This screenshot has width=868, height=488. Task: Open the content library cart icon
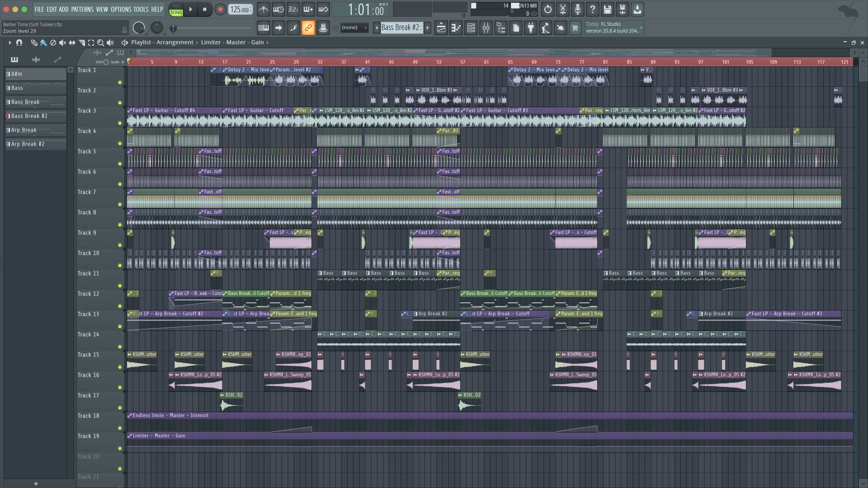(575, 28)
